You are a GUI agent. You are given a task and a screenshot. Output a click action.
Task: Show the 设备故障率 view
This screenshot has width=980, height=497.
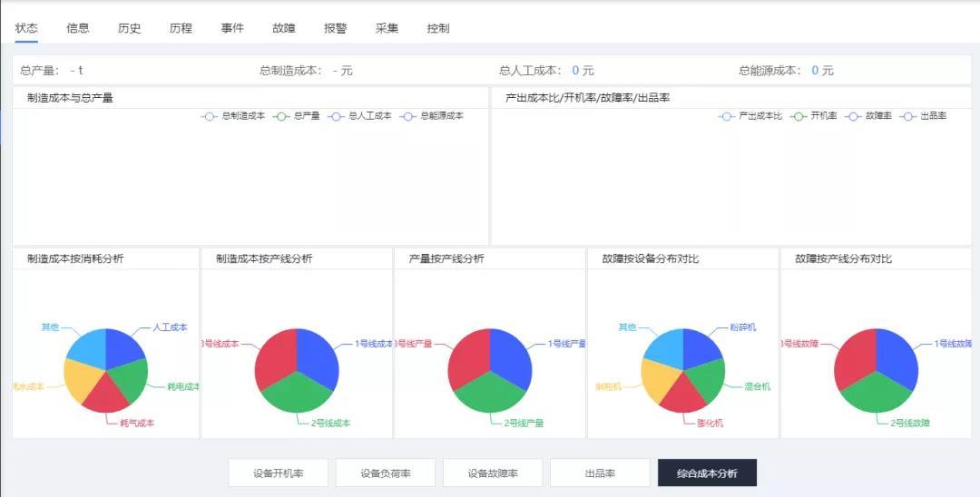pos(493,473)
